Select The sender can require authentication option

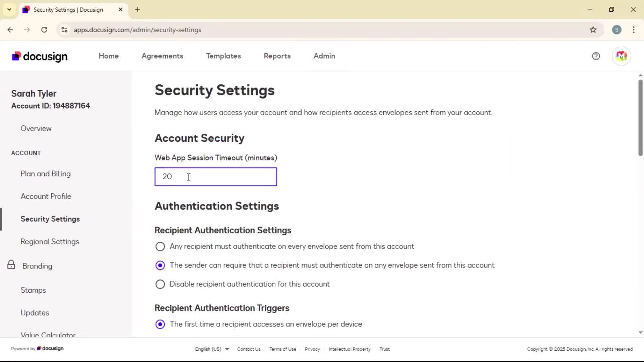click(160, 265)
